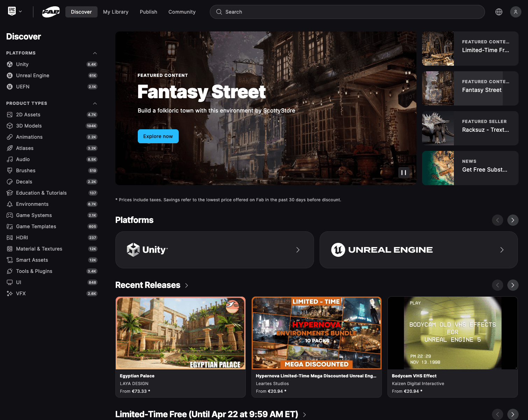Click the Material & Textures icon
Screen dimensions: 528x420
click(x=10, y=249)
